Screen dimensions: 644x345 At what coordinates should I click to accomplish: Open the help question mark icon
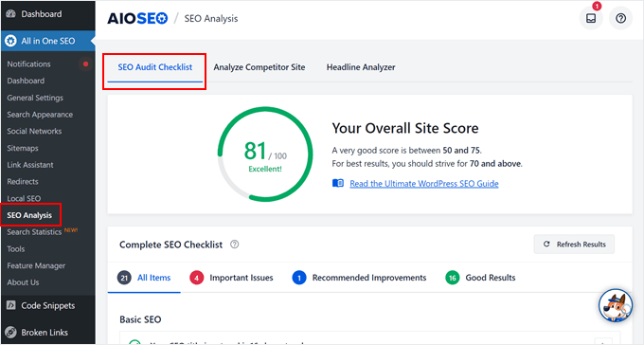620,19
